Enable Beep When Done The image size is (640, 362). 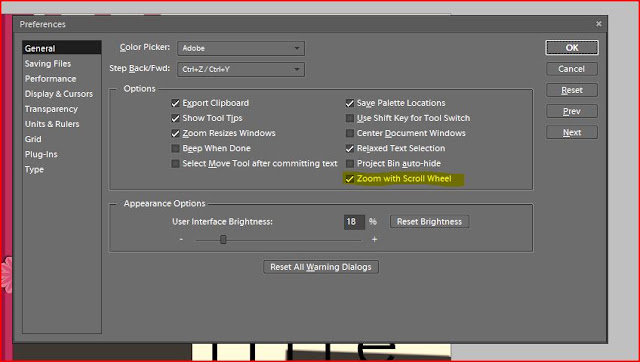pyautogui.click(x=176, y=149)
